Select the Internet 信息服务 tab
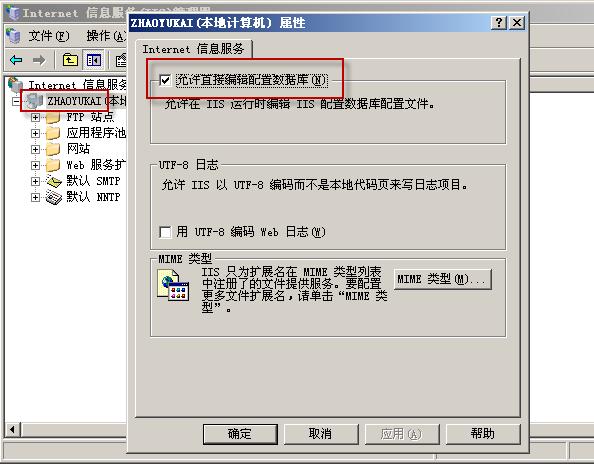The image size is (594, 464). point(194,49)
